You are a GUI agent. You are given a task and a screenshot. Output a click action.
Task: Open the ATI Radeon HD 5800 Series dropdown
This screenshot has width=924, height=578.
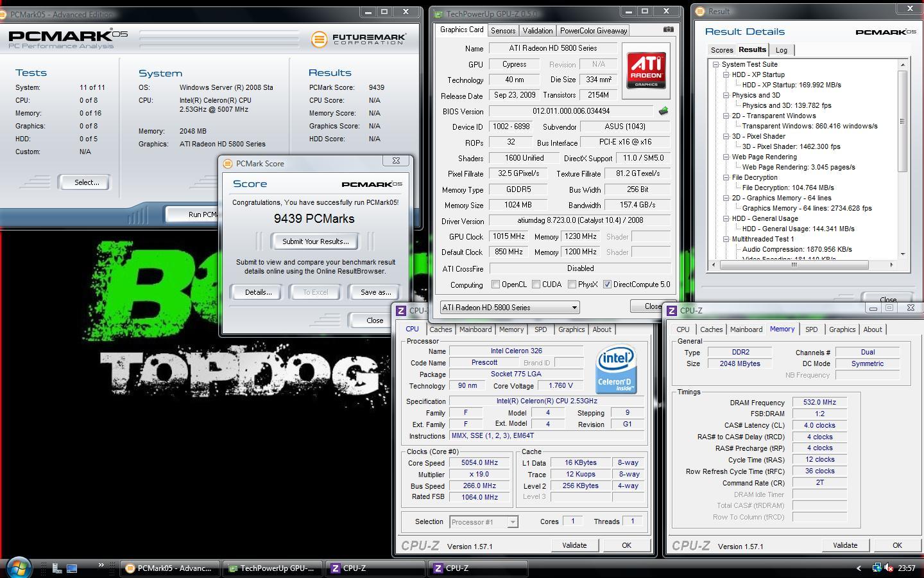tap(509, 307)
